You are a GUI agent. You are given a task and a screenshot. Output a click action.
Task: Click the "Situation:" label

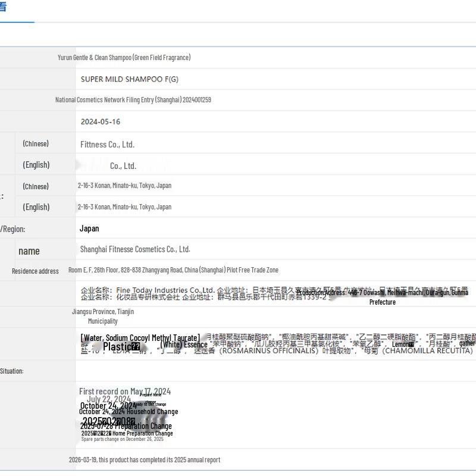click(11, 371)
